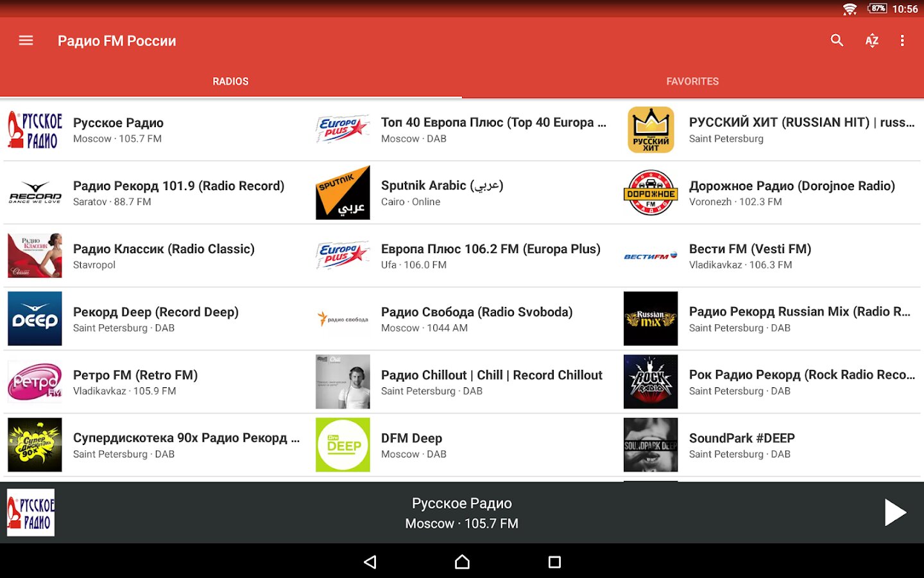Select Ретро FM station title
The width and height of the screenshot is (924, 578).
click(135, 374)
